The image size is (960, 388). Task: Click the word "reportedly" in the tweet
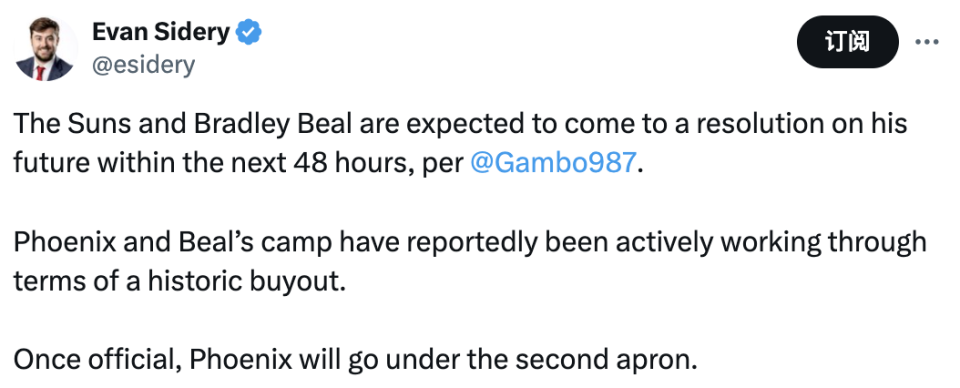[472, 243]
